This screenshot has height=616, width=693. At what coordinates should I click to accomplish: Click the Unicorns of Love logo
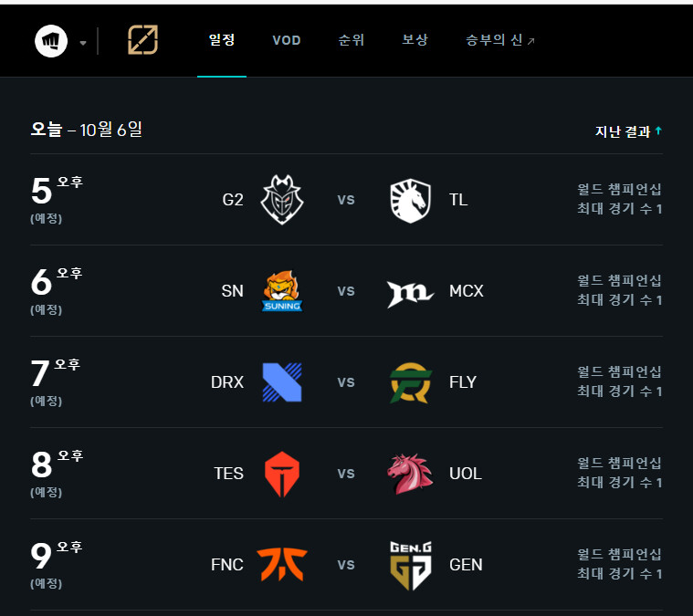410,474
